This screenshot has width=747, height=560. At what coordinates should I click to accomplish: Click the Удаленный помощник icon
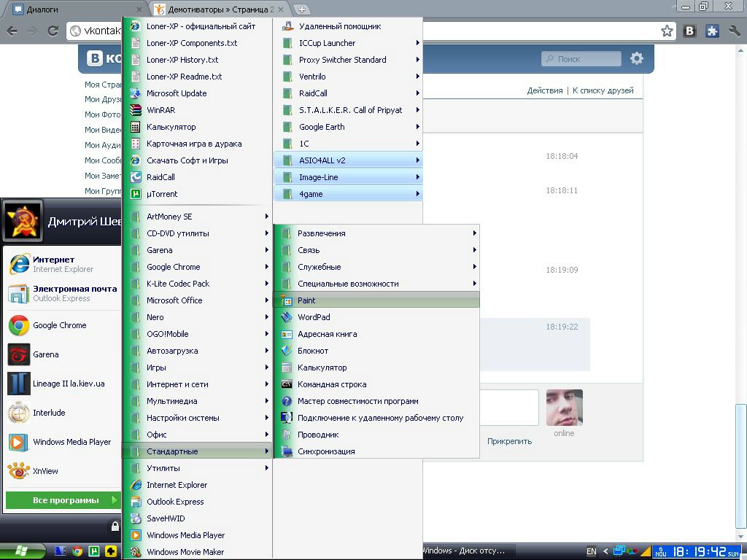(x=287, y=26)
